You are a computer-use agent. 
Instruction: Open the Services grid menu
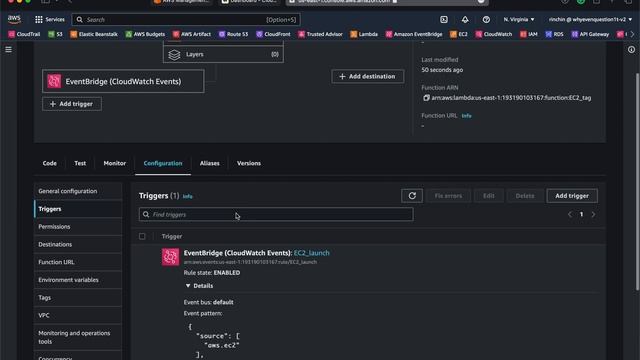(x=49, y=19)
